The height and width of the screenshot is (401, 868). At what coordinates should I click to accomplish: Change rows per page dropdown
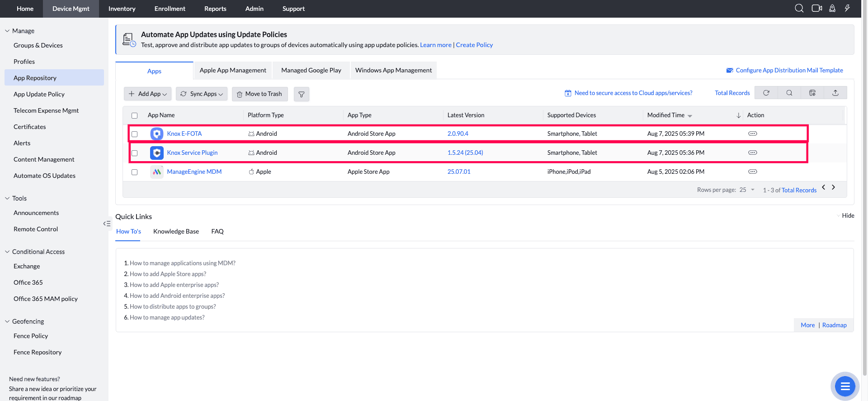tap(747, 190)
